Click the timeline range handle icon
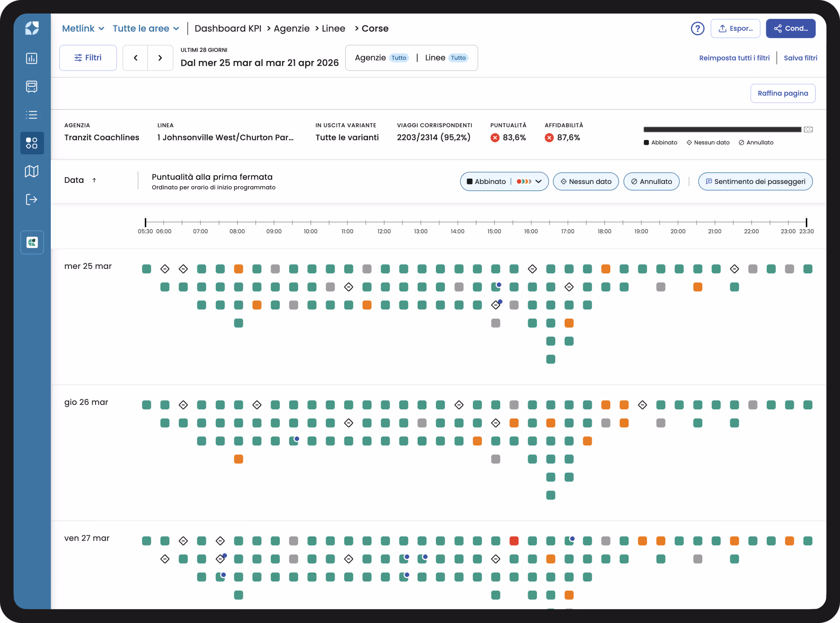 (808, 129)
